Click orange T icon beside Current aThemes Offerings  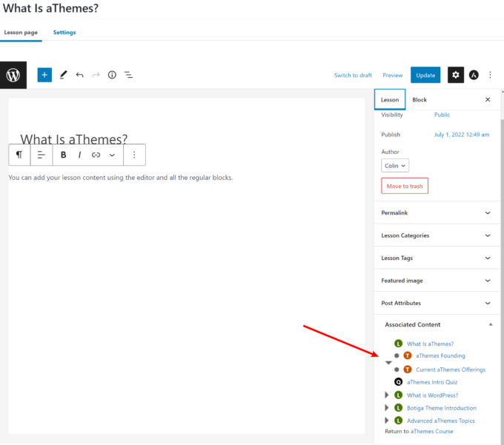coord(407,369)
